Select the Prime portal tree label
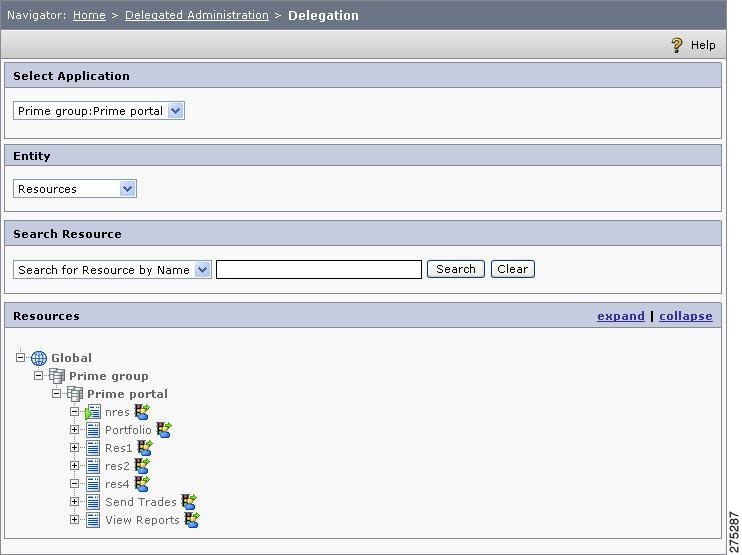The width and height of the screenshot is (742, 555). (127, 394)
